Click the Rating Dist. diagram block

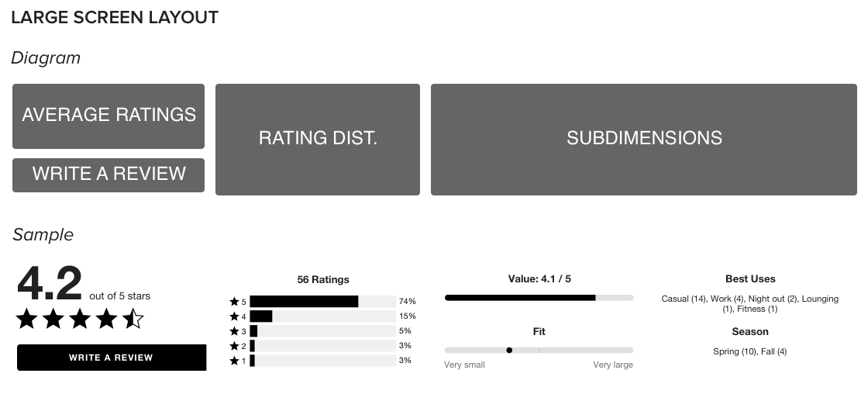(318, 139)
